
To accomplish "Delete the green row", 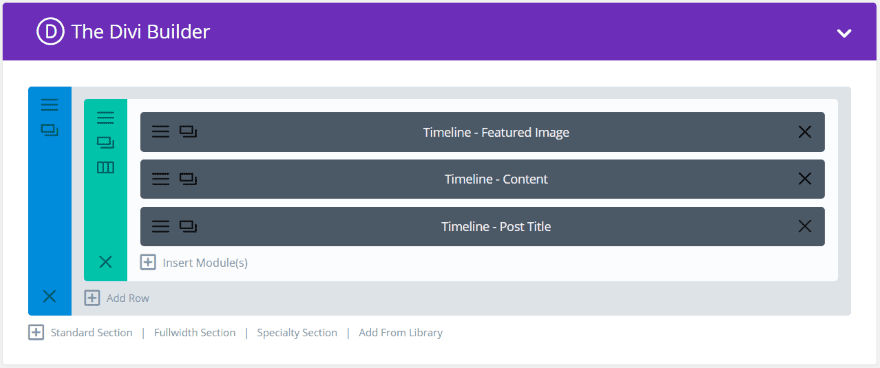I will click(x=106, y=261).
